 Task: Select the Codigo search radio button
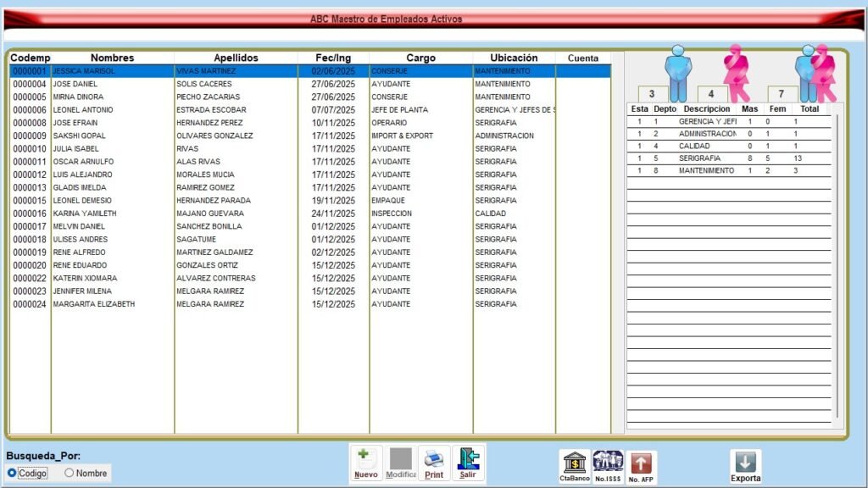(12, 473)
